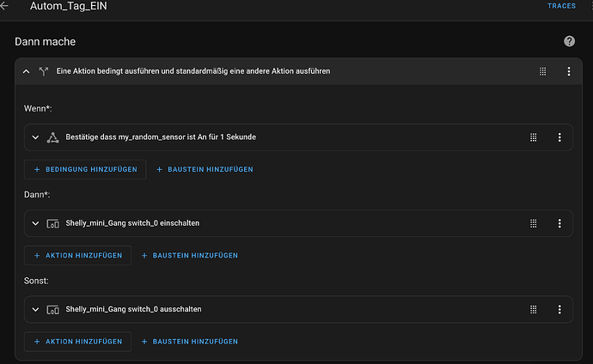Viewport: 593px width, 364px height.
Task: Open the TRACES view
Action: [561, 6]
